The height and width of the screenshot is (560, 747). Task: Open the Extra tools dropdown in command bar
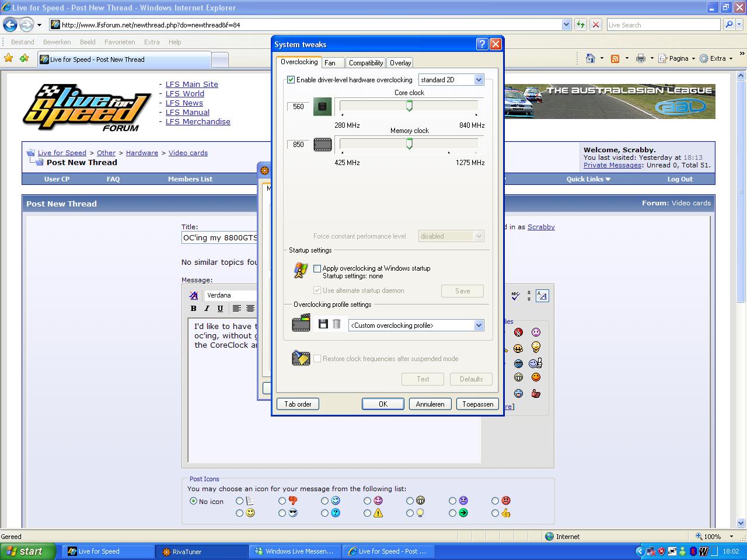(717, 58)
